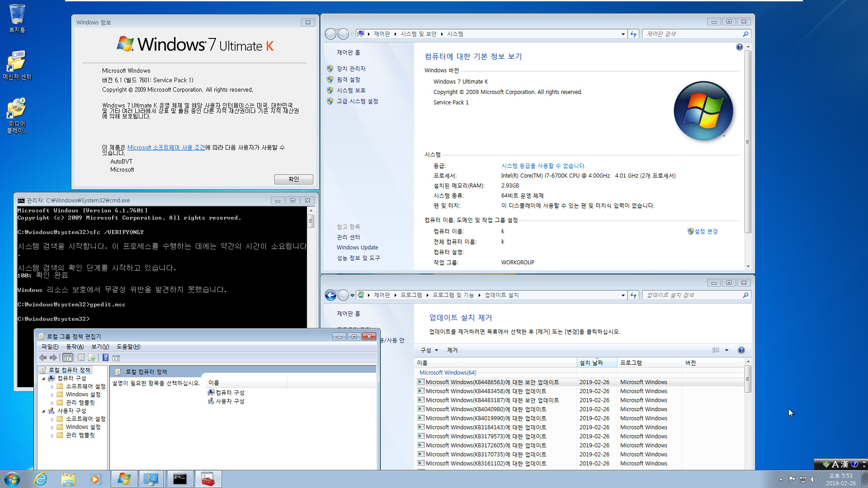Viewport: 868px width, 488px height.
Task: Click 제거 button in updates toolbar
Action: [x=452, y=350]
